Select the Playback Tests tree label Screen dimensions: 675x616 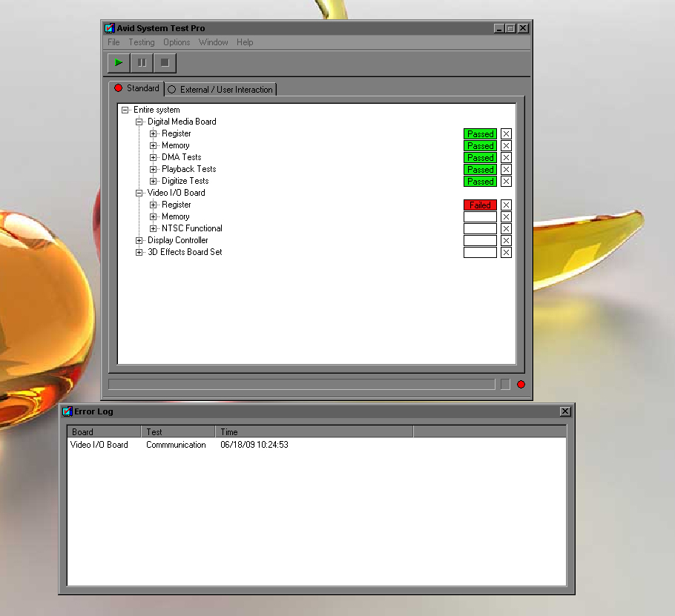coord(189,169)
